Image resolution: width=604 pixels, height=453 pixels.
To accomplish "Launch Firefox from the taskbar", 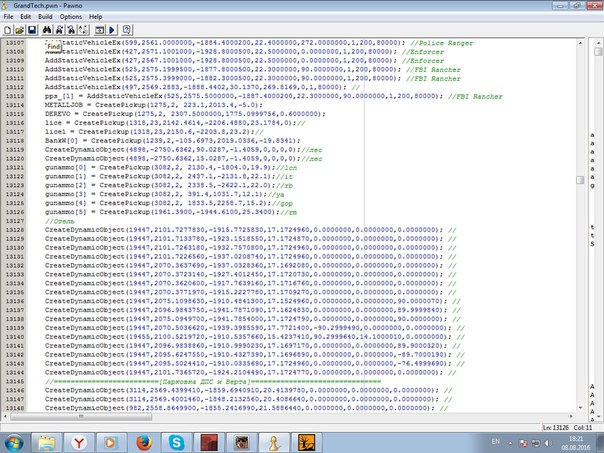I will tap(144, 443).
